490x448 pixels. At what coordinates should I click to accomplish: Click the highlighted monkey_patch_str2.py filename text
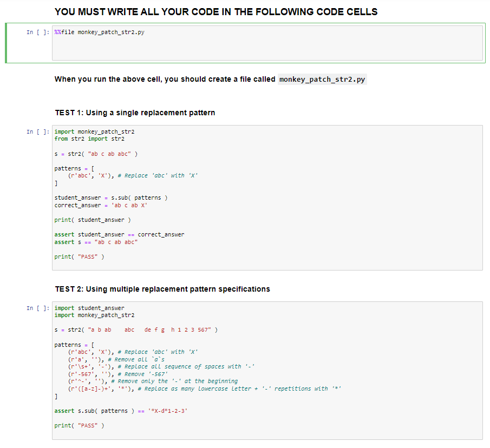(322, 80)
